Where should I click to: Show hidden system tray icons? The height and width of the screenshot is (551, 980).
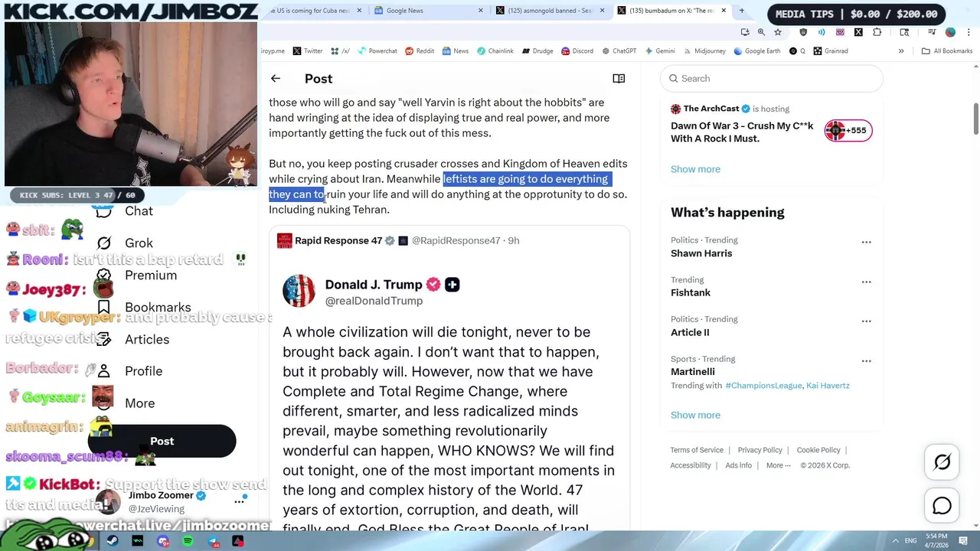895,541
